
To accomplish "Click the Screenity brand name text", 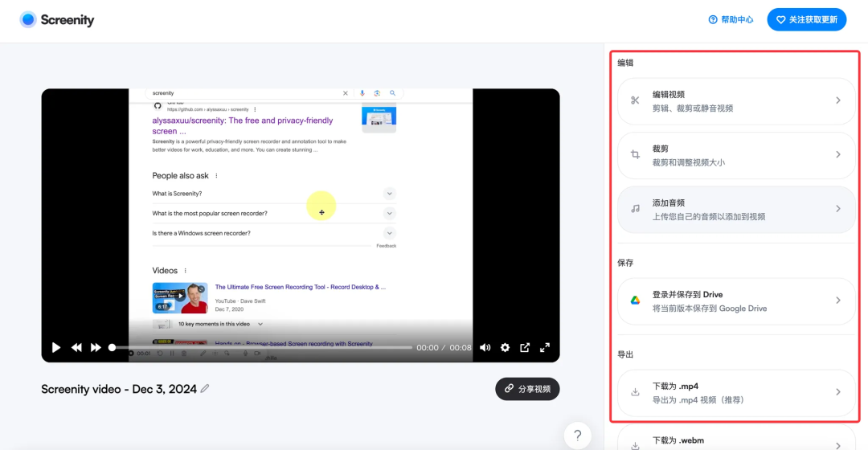I will (67, 20).
